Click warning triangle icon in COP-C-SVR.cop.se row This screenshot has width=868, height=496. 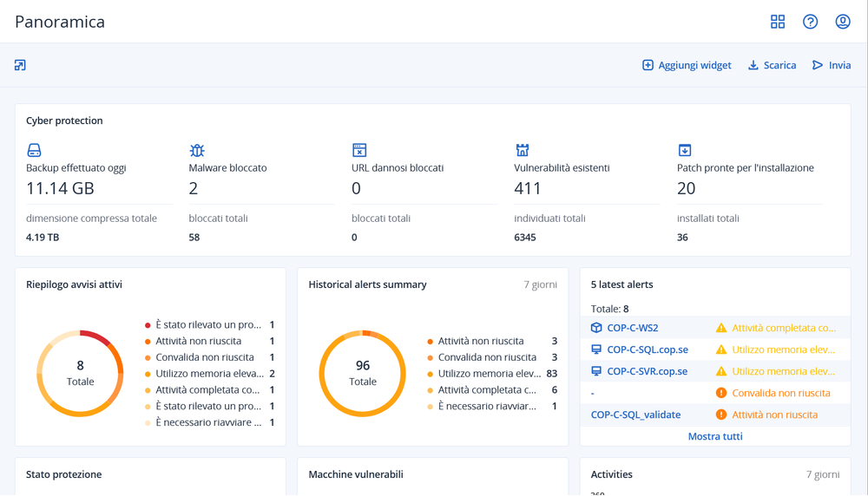pyautogui.click(x=720, y=371)
